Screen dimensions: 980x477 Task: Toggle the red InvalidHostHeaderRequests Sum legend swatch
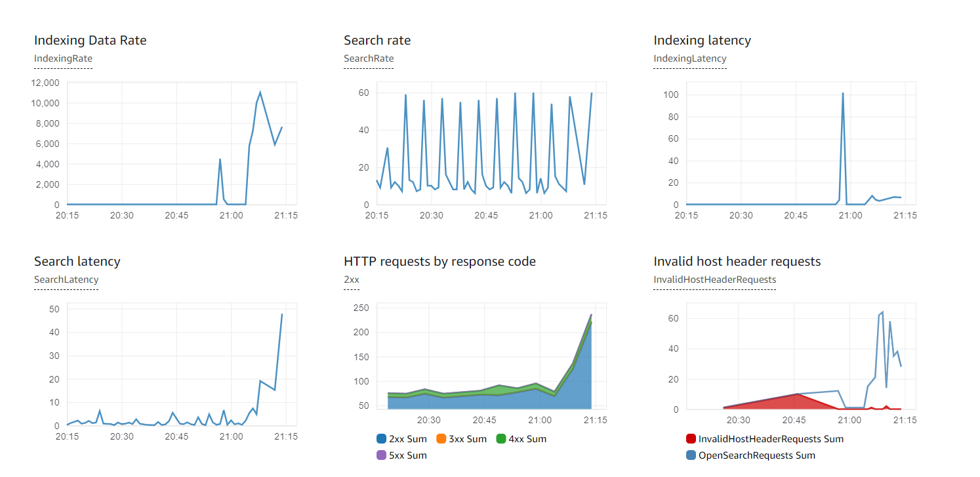click(691, 439)
